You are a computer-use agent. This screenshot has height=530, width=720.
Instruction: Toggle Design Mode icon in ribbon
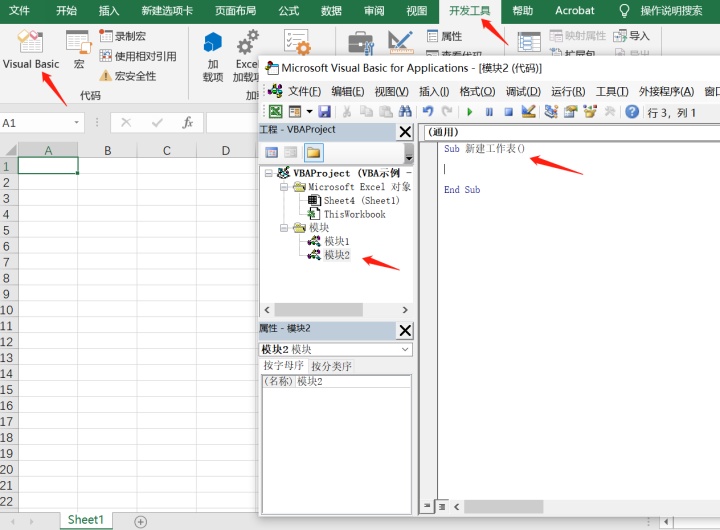(x=400, y=42)
